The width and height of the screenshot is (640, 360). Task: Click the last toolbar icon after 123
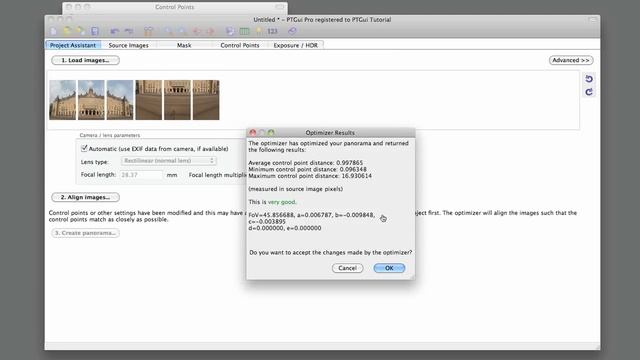[292, 31]
